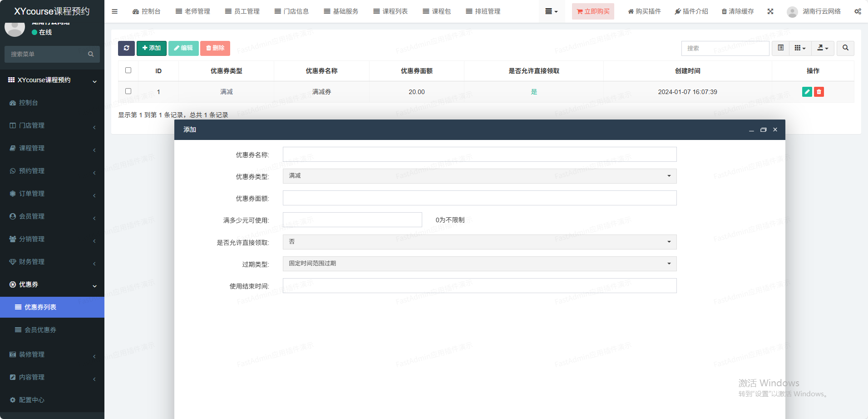Click the green 添加 button
Image resolution: width=868 pixels, height=419 pixels.
(152, 48)
